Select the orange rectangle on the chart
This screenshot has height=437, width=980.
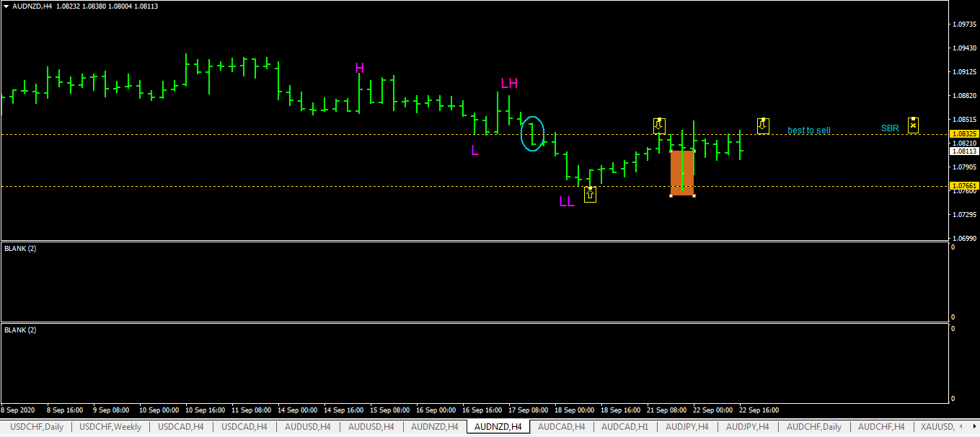coord(682,172)
